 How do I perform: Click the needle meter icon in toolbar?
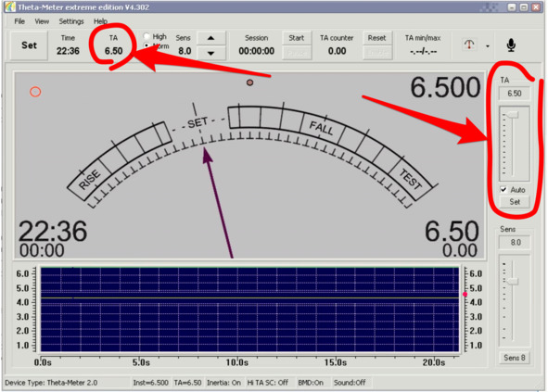pos(469,44)
